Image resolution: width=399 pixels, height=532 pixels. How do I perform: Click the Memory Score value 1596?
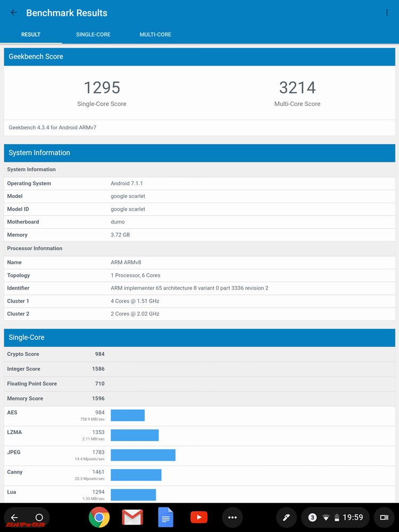pos(98,398)
